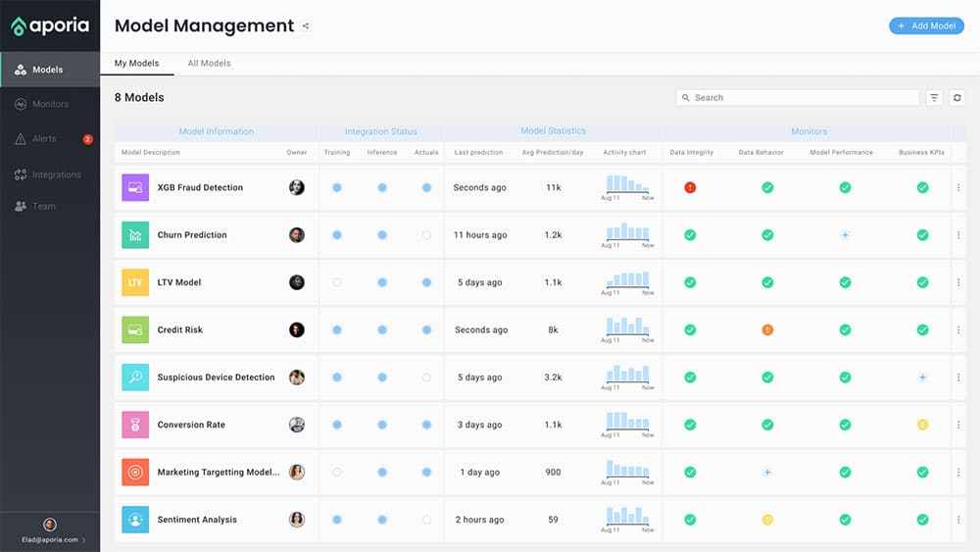Switch to the All Models tab
Screen dimensions: 980x552
pyautogui.click(x=210, y=63)
